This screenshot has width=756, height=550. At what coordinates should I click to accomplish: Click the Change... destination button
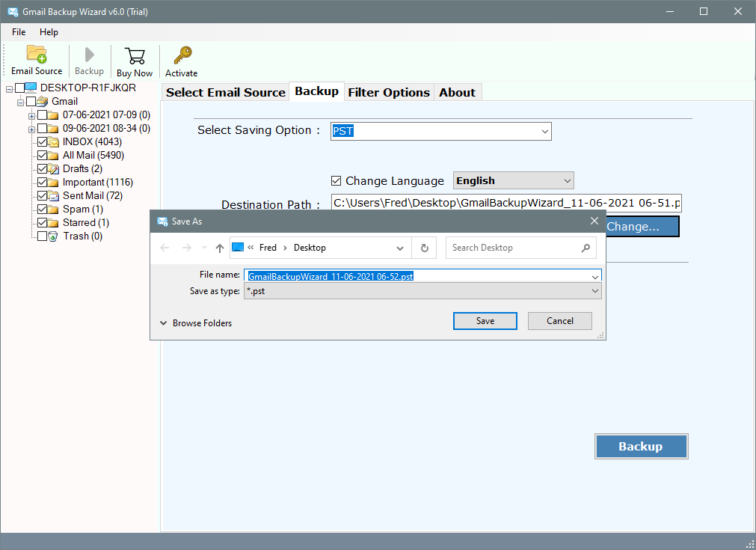[x=642, y=227]
